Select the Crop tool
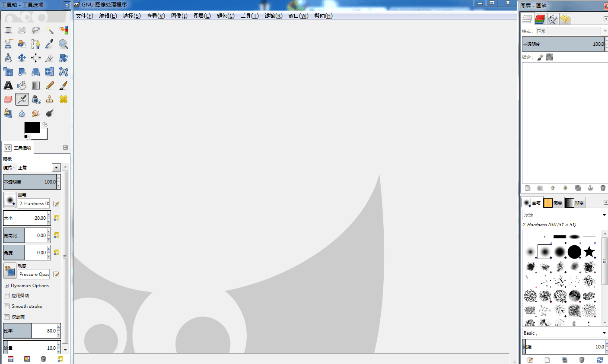This screenshot has width=608, height=364. (50, 58)
